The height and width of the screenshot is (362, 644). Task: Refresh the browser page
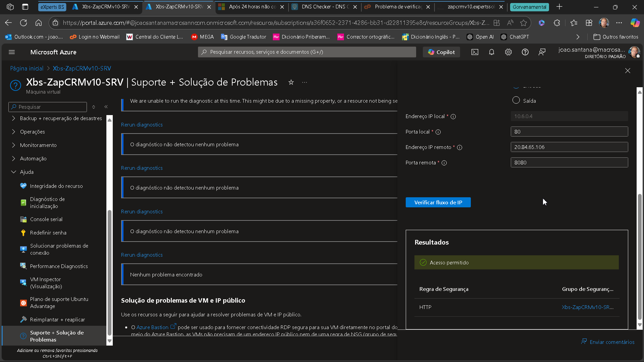(x=23, y=23)
